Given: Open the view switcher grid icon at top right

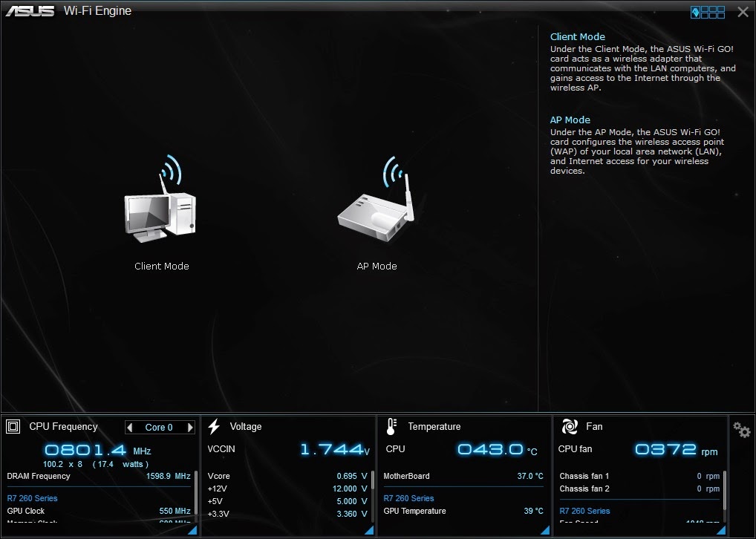Looking at the screenshot, I should (x=707, y=12).
